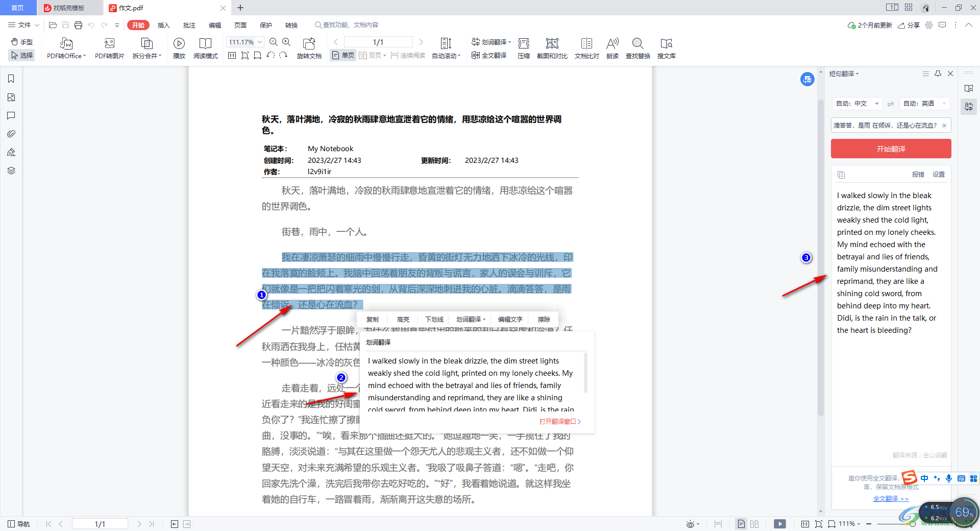Start the 播放 slideshow playback
The image size is (980, 531).
pos(179,49)
